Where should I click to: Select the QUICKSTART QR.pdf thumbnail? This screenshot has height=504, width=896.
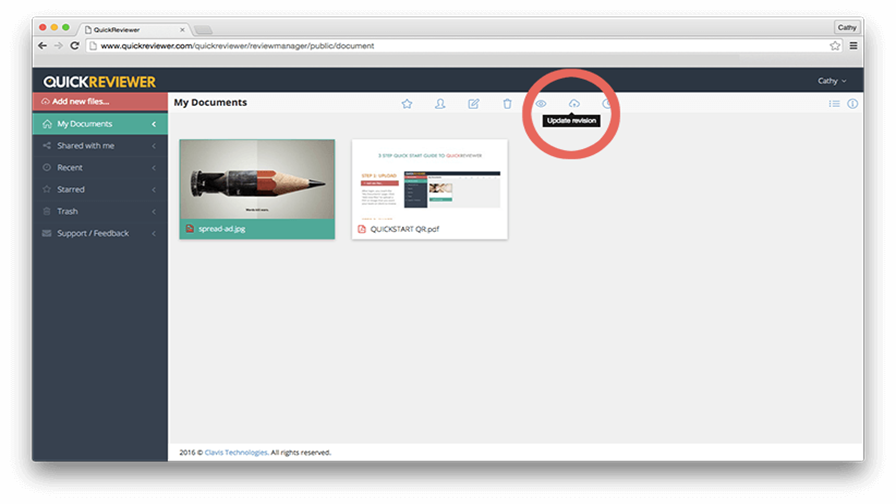click(x=430, y=179)
